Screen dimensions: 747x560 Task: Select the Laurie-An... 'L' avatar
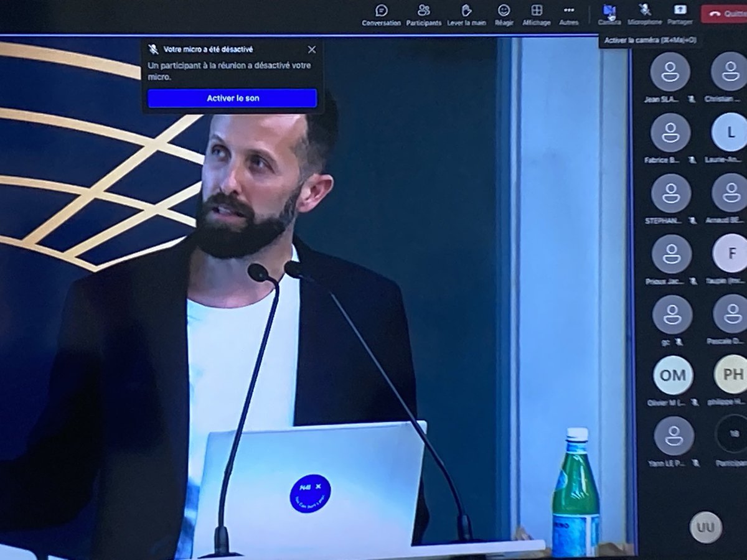(730, 133)
